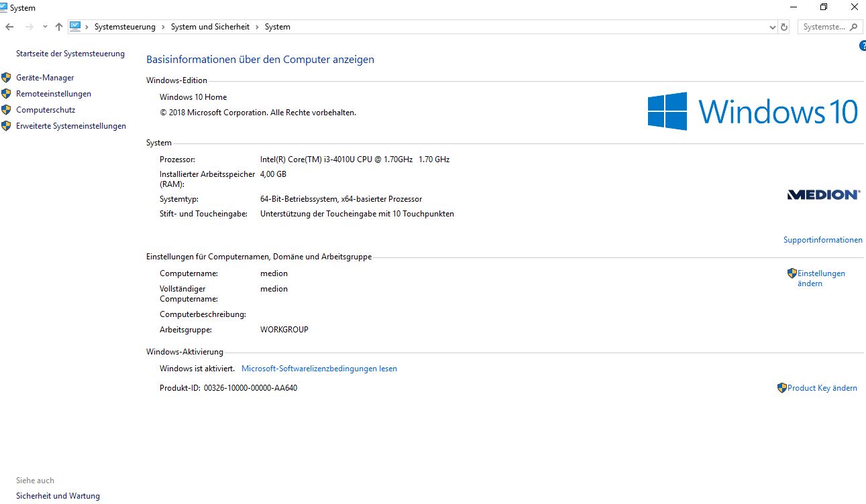Select processor text Intel(R) Core(TM) i3-4010U
Screen dimensions: 866x504
pos(355,160)
